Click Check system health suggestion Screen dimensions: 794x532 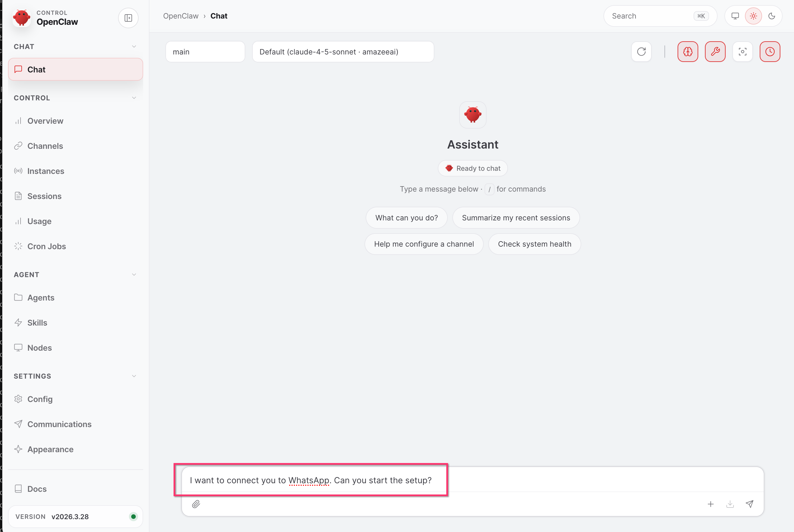(534, 244)
